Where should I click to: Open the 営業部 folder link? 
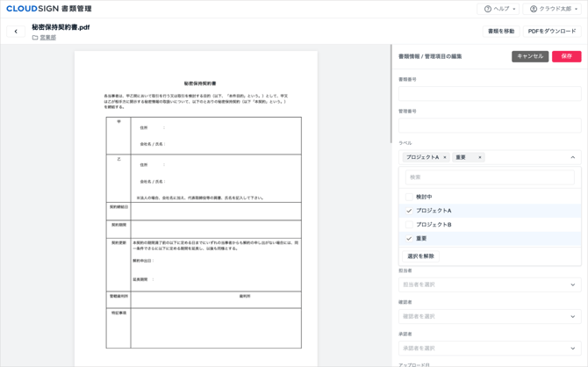pos(48,38)
